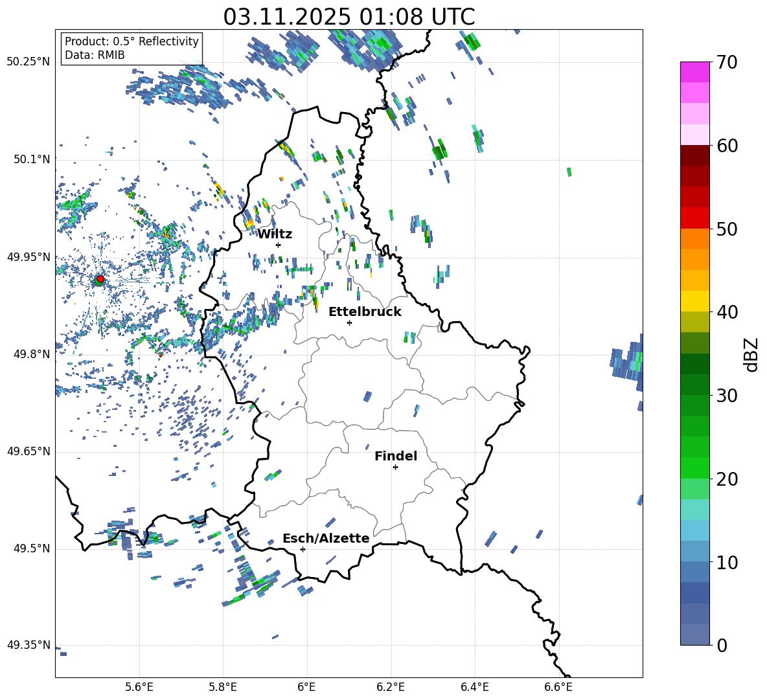Screen dimensions: 767x700
Task: Click the 6.2°E longitude axis label
Action: point(391,686)
